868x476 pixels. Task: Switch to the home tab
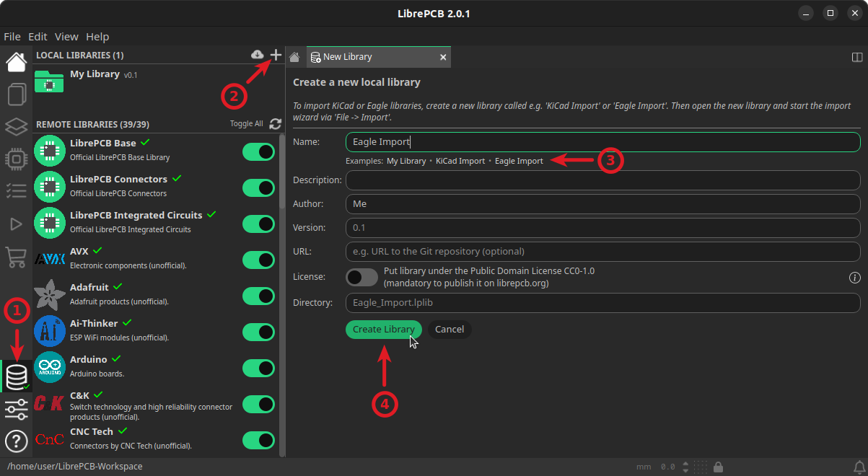294,57
